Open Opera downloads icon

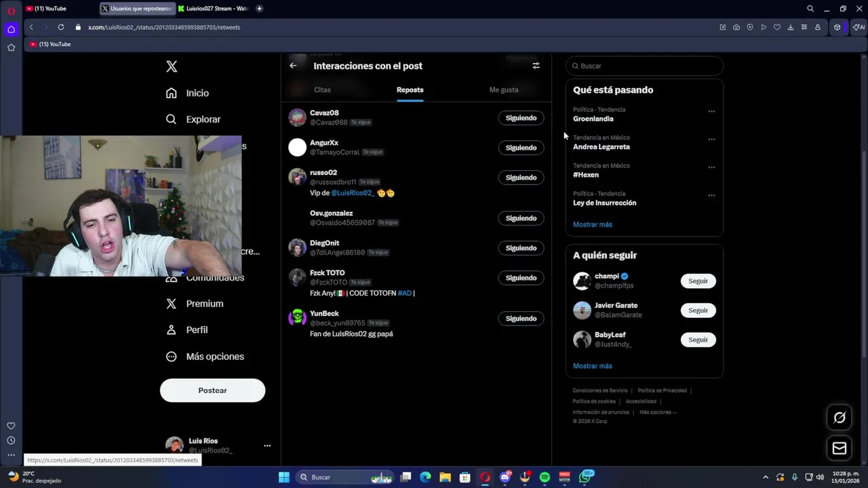[791, 27]
